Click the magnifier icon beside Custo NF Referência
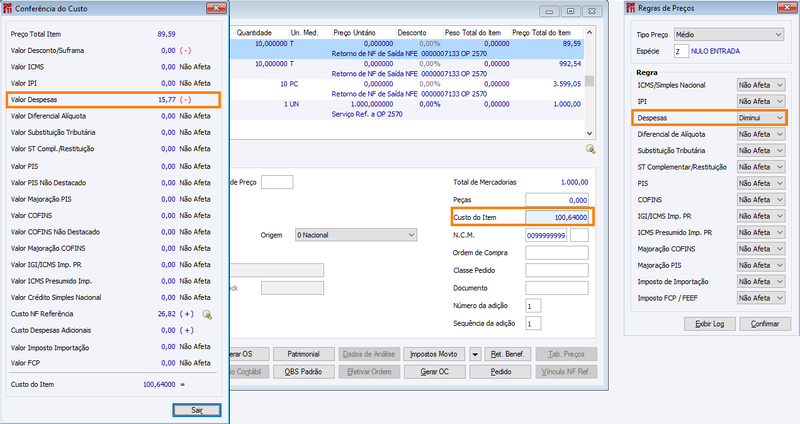Viewport: 800px width, 424px height. 207,314
